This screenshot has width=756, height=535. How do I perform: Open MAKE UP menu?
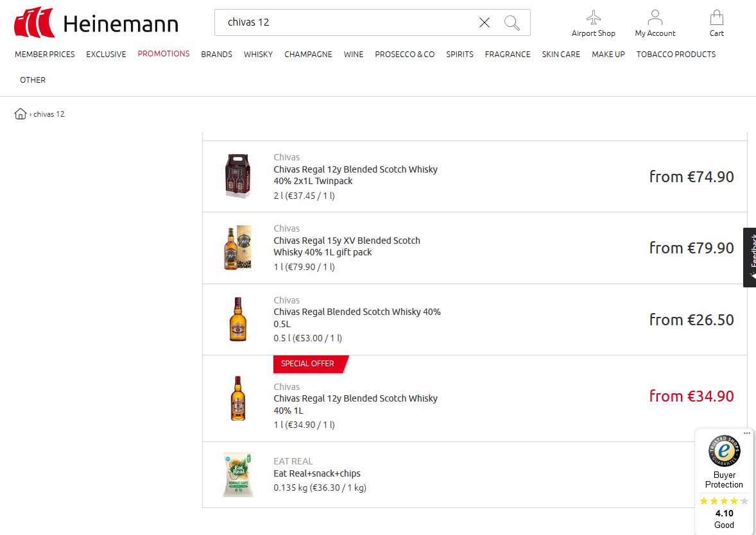tap(608, 55)
